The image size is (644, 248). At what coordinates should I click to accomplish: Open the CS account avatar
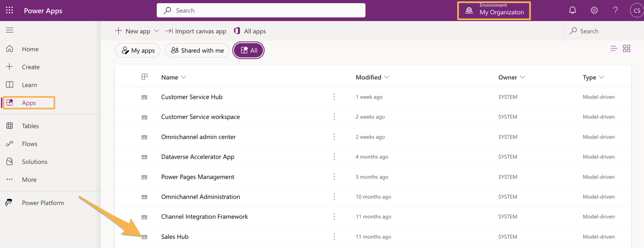click(637, 10)
